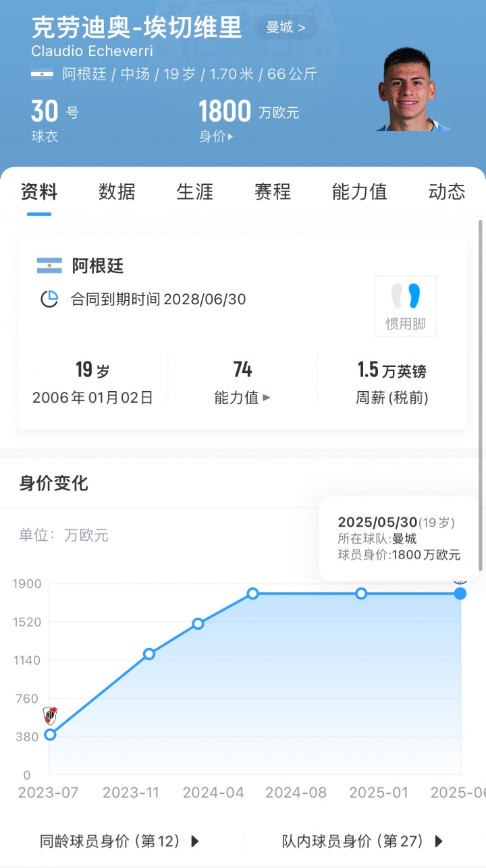
Task: Tap the River Plate club badge on chart
Action: pyautogui.click(x=50, y=715)
